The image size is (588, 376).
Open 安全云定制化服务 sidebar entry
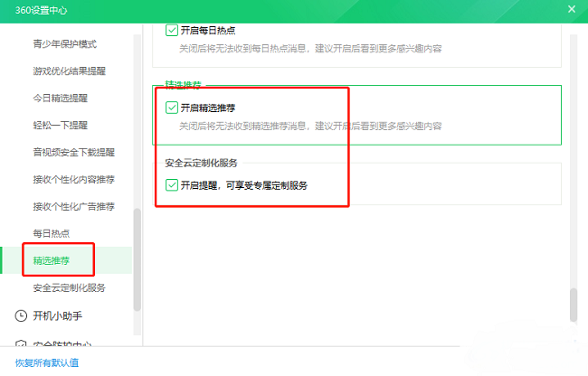click(x=69, y=287)
